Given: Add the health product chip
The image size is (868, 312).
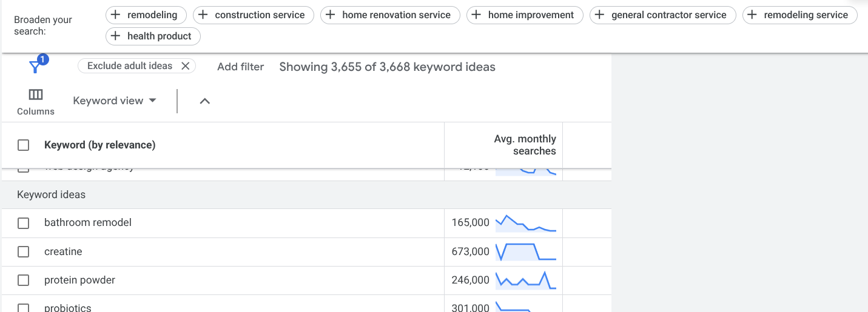Looking at the screenshot, I should tap(152, 36).
